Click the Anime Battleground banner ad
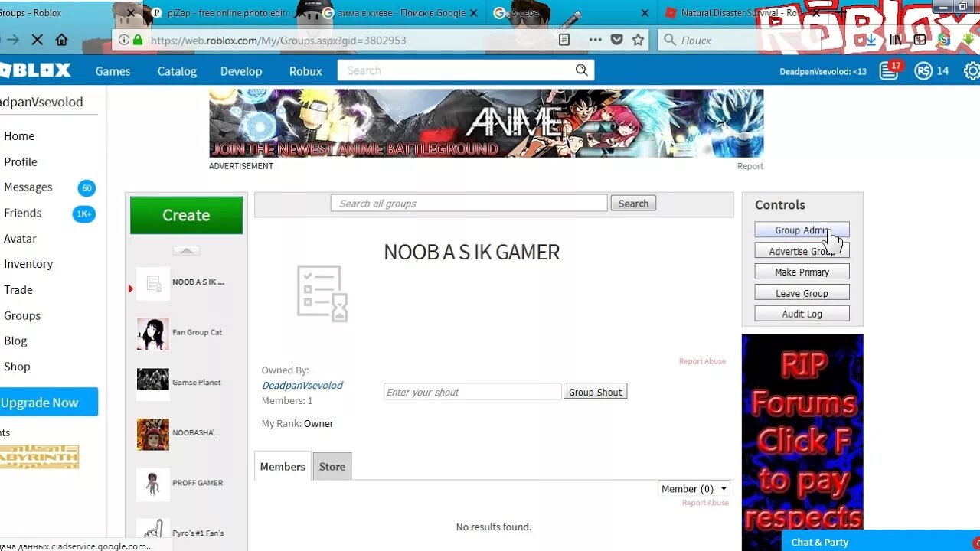980x551 pixels. (486, 123)
